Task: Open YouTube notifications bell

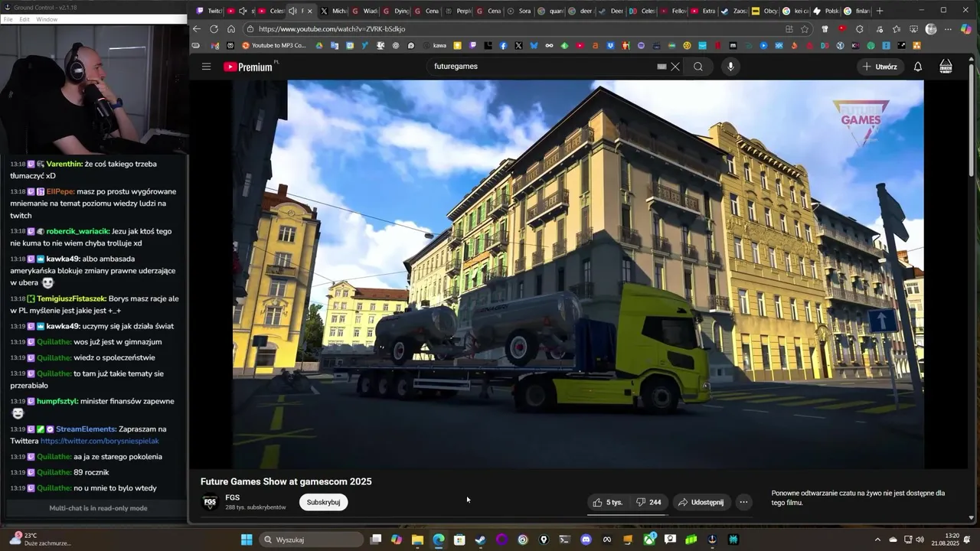Action: (917, 67)
